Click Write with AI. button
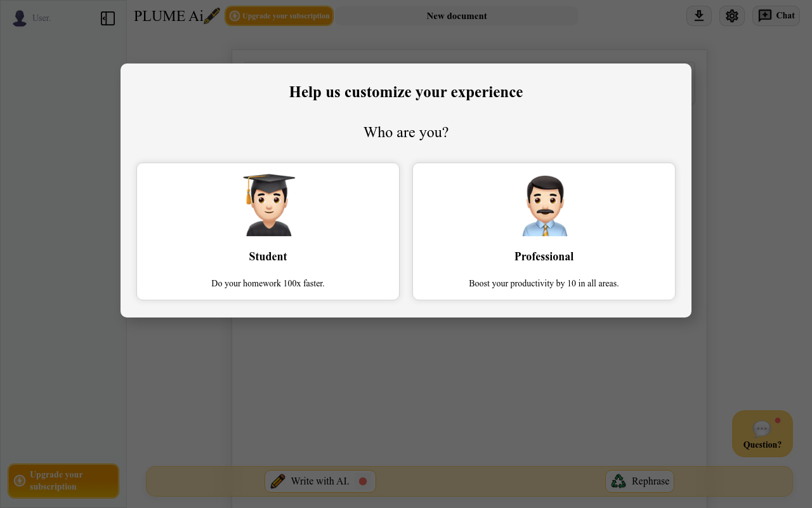Image resolution: width=812 pixels, height=508 pixels. [x=320, y=481]
